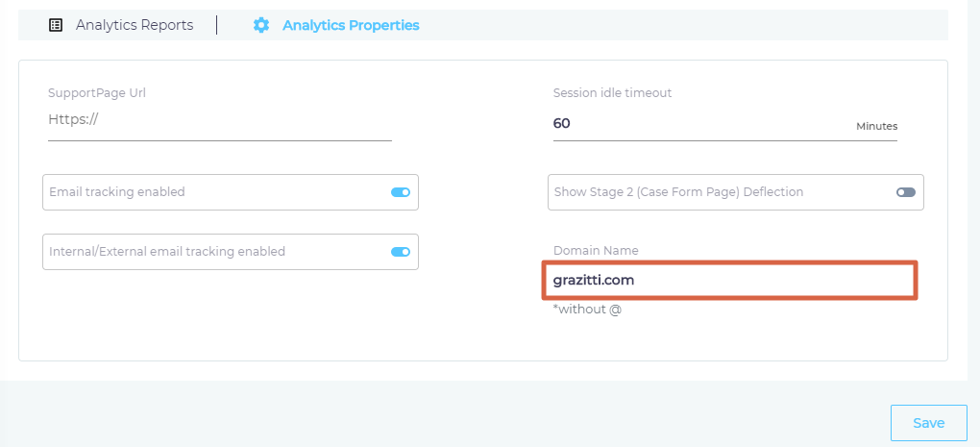Viewport: 980px width, 447px height.
Task: Click the Minutes unit label
Action: 876,126
